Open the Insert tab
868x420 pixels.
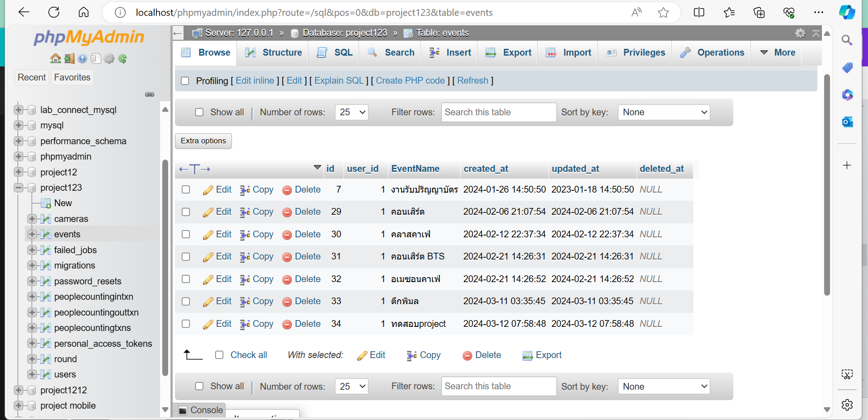(450, 52)
